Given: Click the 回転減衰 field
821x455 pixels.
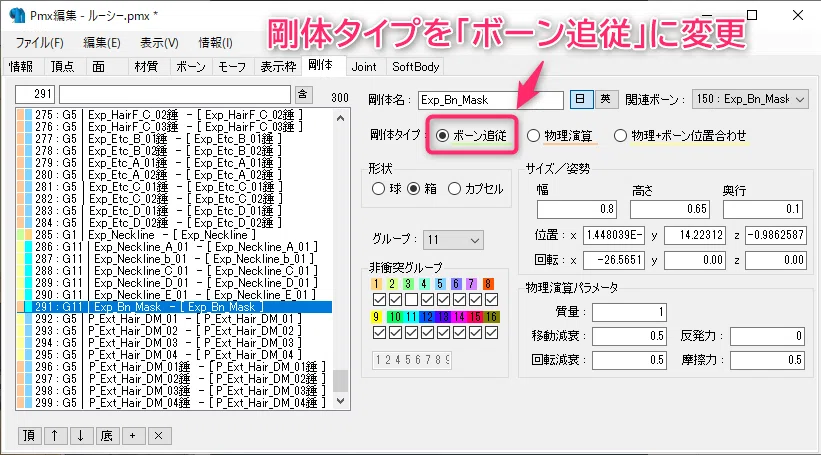Looking at the screenshot, I should click(x=629, y=360).
